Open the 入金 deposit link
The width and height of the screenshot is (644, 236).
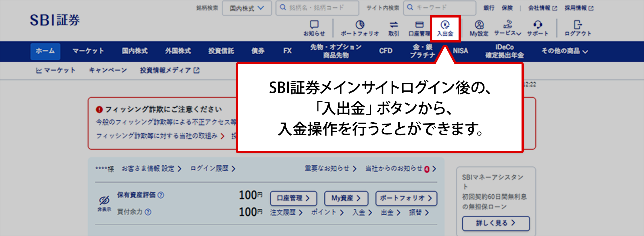[362, 212]
